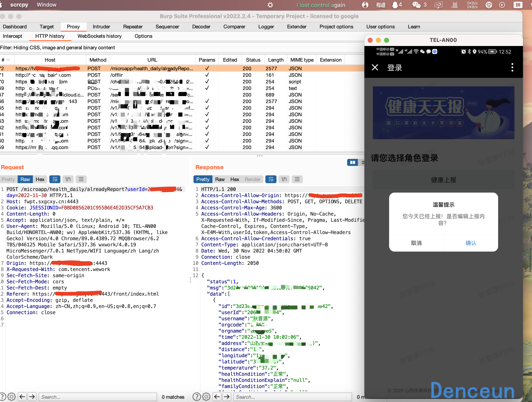Switch to the Dashboard tab
Viewport: 532px width, 402px height.
pos(15,27)
